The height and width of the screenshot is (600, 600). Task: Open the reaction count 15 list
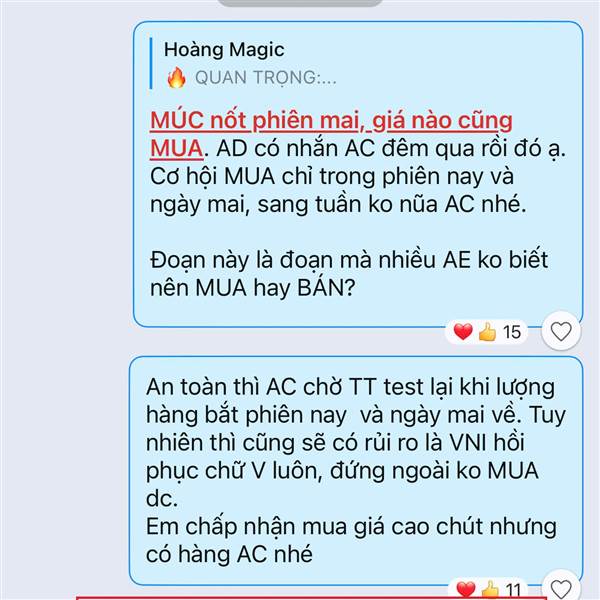512,332
